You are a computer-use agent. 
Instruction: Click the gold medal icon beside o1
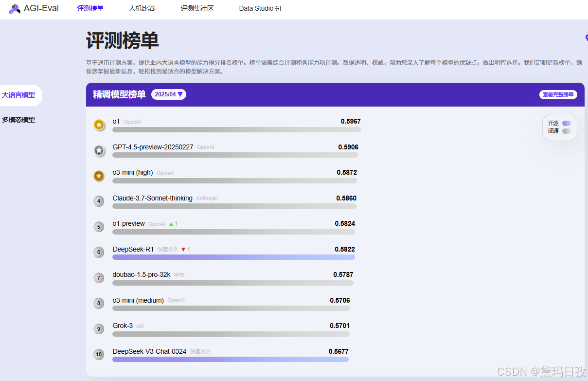click(99, 125)
